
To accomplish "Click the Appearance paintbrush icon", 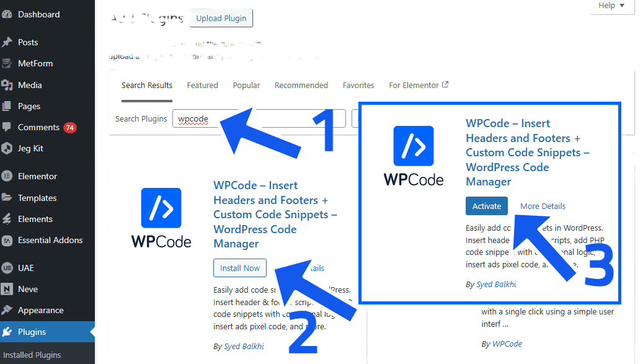I will pyautogui.click(x=7, y=310).
